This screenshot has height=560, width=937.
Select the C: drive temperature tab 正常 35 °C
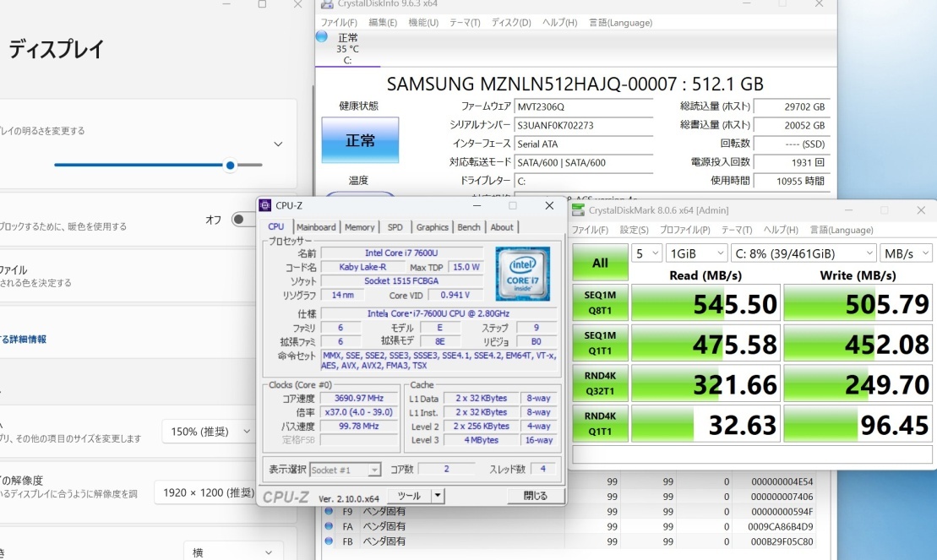(x=348, y=49)
